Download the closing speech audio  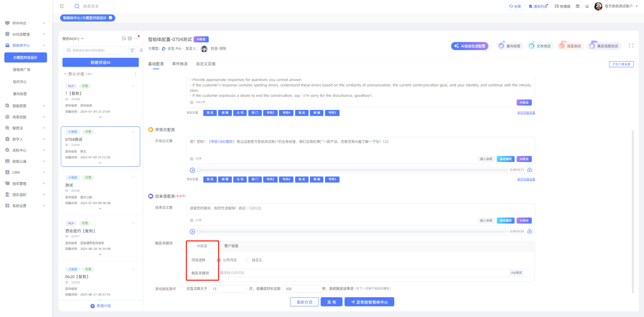tap(529, 232)
